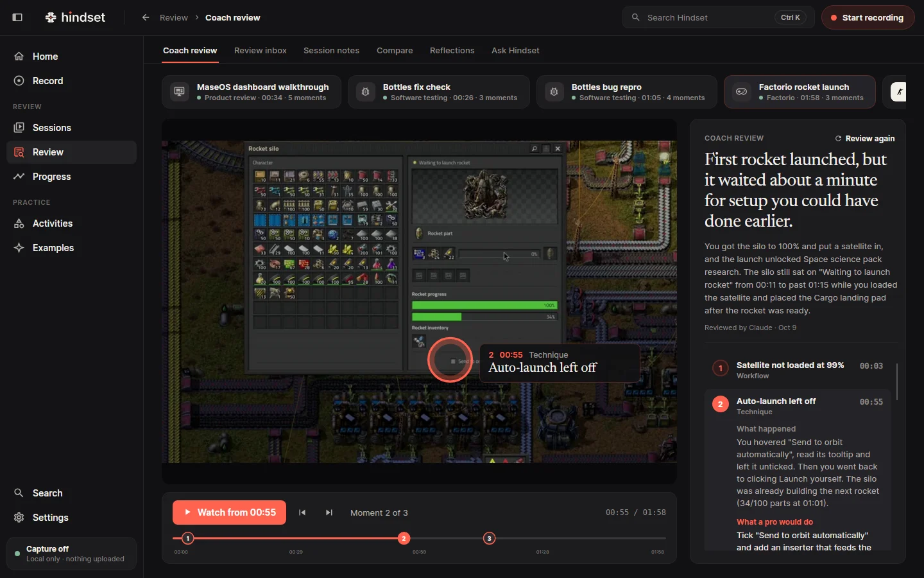
Task: Toggle the Capture off status card
Action: point(71,554)
